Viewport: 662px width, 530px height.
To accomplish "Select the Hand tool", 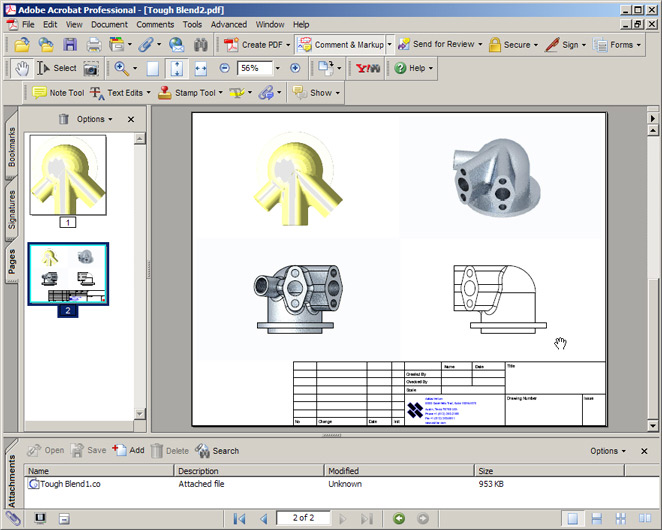I will click(x=22, y=68).
